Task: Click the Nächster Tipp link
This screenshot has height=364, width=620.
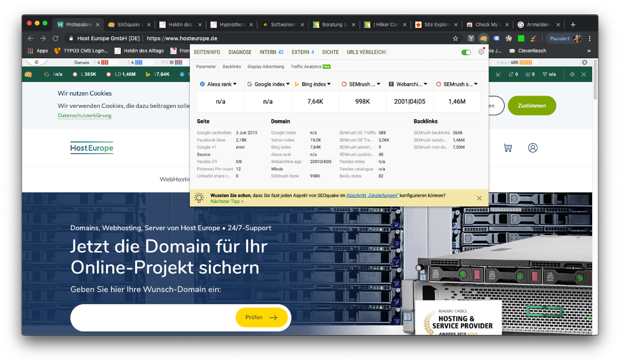Action: pyautogui.click(x=227, y=202)
